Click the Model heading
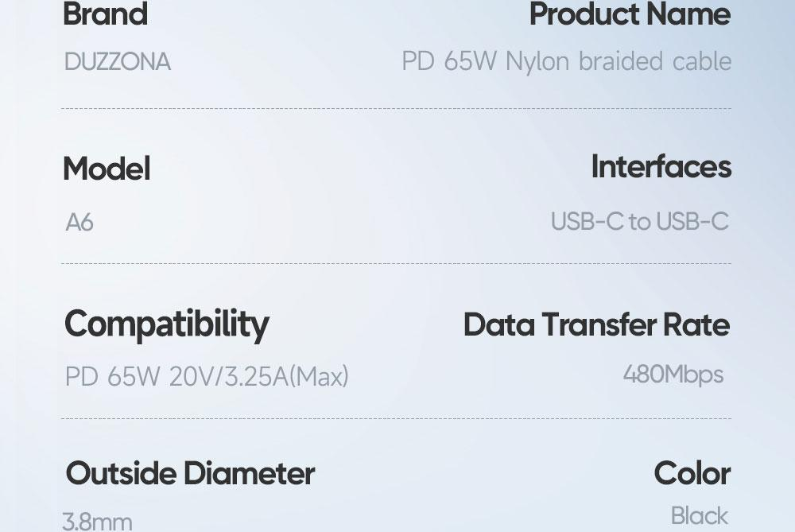Screen dimensions: 795x532 point(107,169)
